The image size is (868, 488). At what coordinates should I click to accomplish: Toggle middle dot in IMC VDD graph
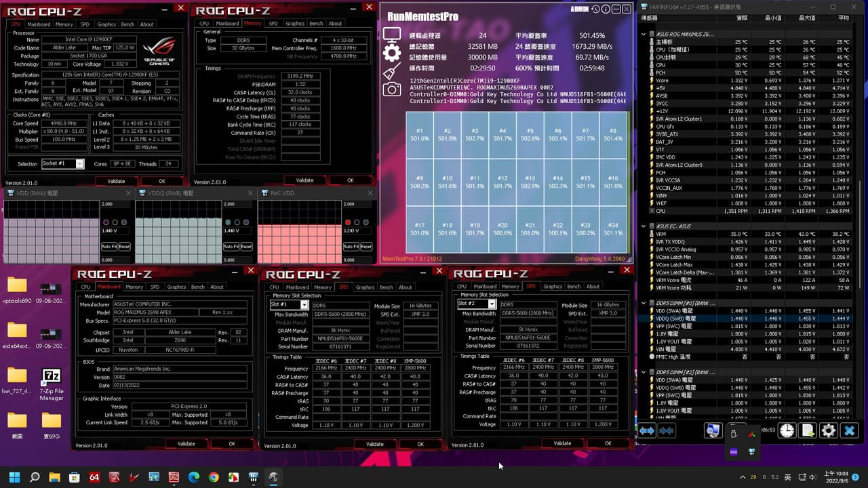pyautogui.click(x=357, y=222)
